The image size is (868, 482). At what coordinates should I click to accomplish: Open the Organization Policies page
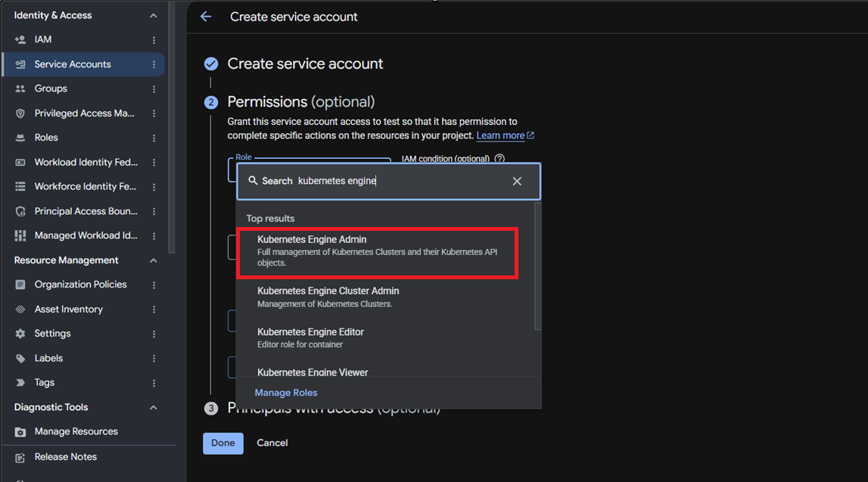click(80, 285)
